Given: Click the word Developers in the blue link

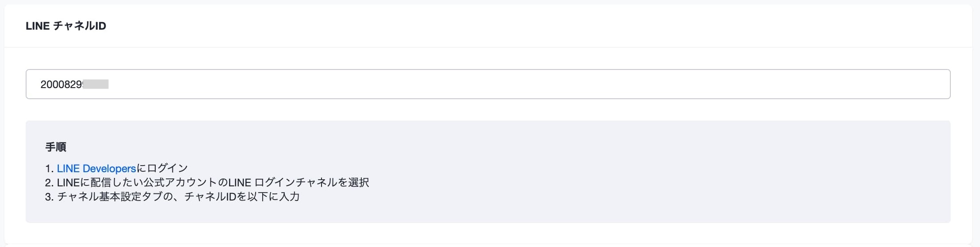Looking at the screenshot, I should tap(109, 168).
